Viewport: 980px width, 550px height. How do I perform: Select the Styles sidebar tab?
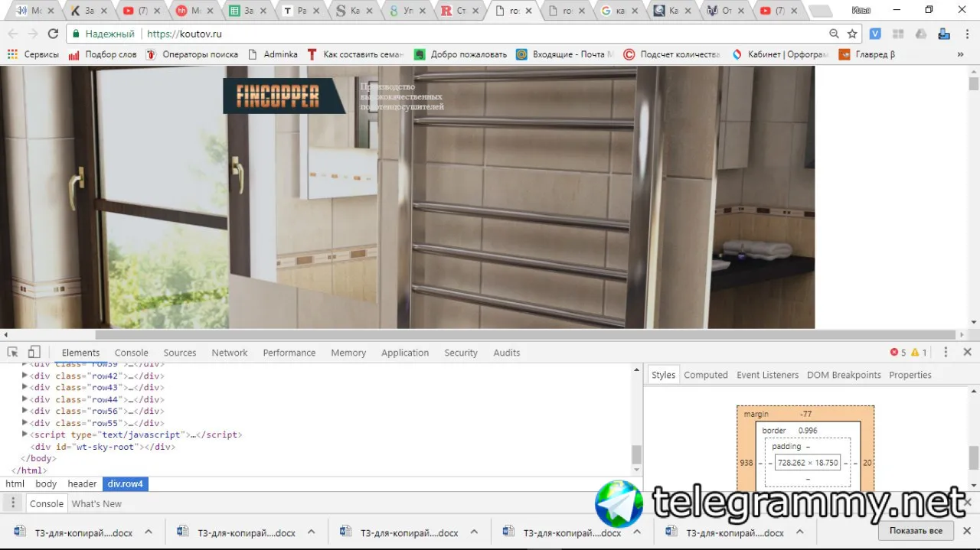663,375
